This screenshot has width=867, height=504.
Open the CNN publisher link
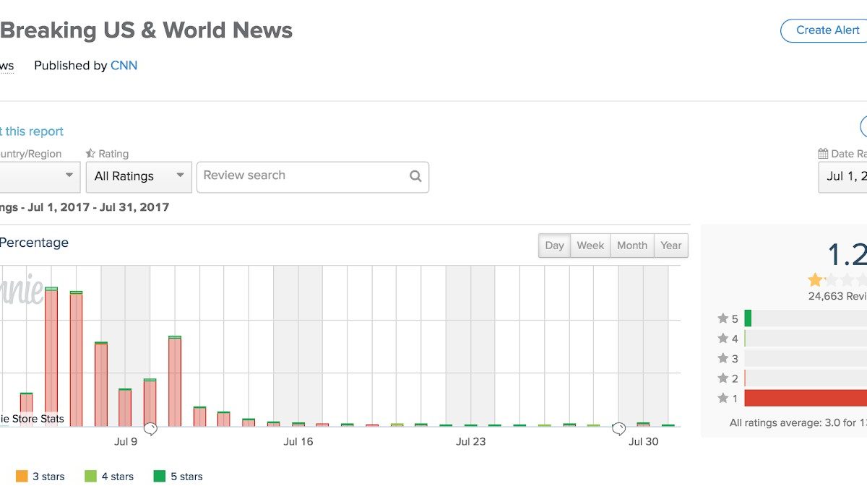coord(124,66)
